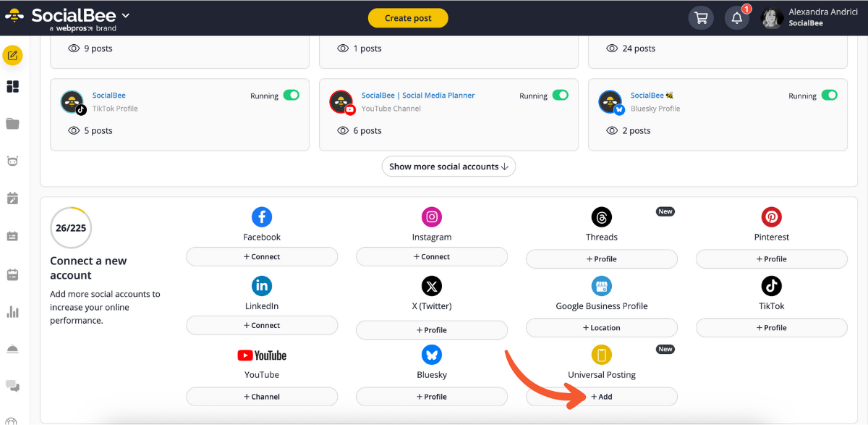Click the pencil compose icon in sidebar
The width and height of the screenshot is (868, 425).
tap(12, 56)
